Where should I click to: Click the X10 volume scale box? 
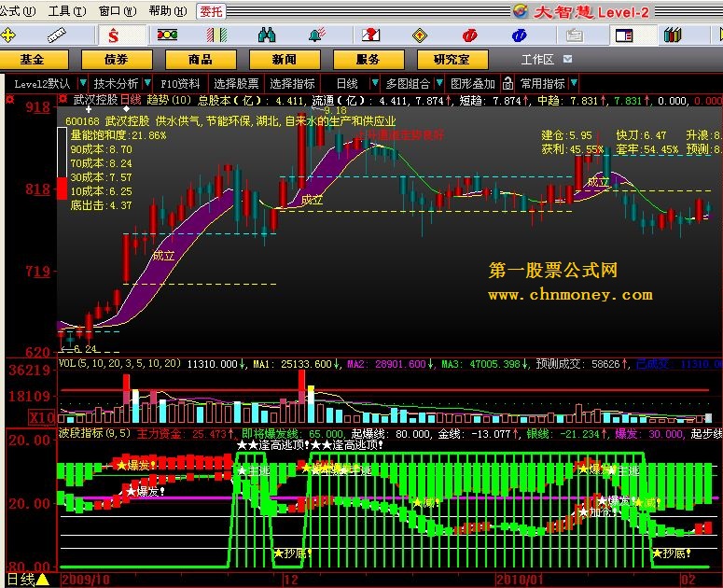point(41,418)
